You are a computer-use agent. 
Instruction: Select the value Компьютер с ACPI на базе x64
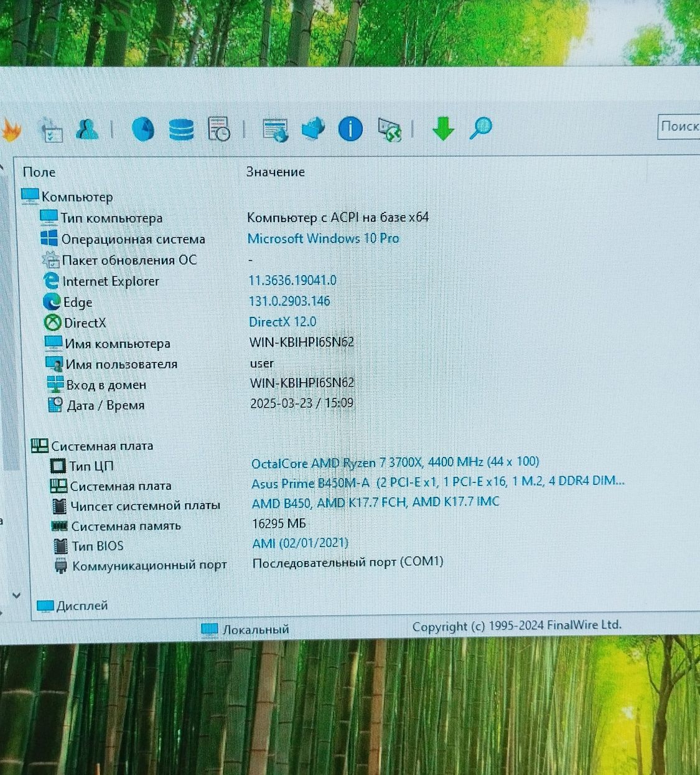(x=338, y=217)
